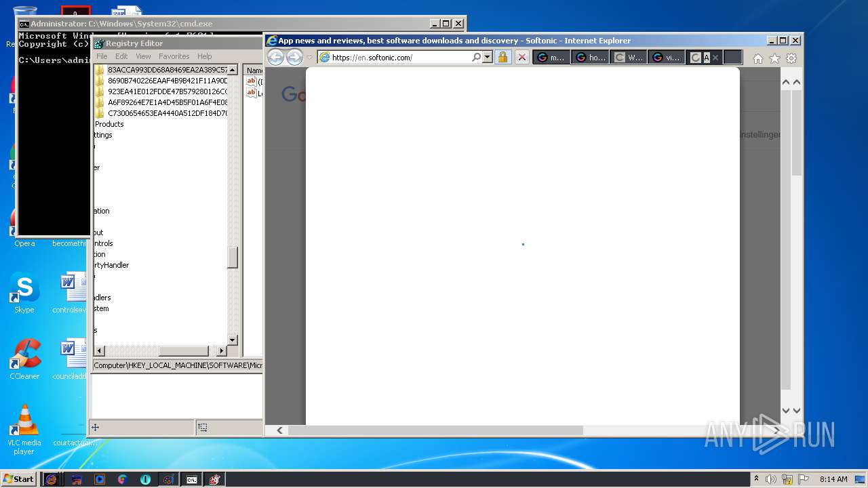Open Registry Editor View menu

click(143, 56)
